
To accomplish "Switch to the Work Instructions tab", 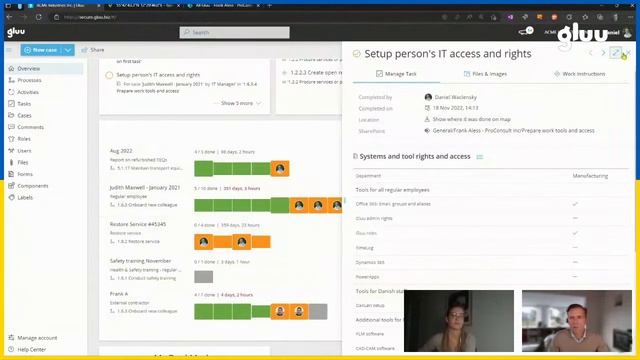I will pyautogui.click(x=580, y=74).
